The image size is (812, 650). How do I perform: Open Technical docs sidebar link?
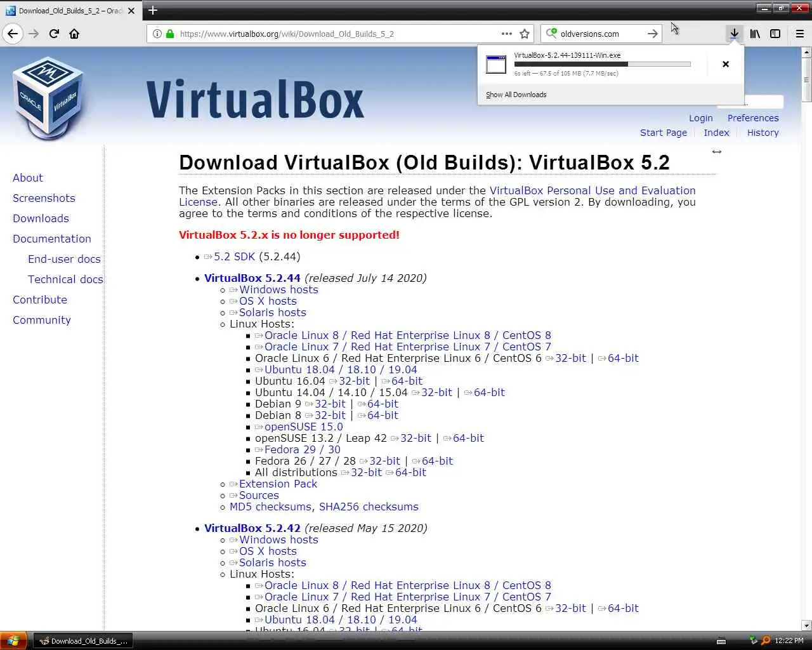65,279
